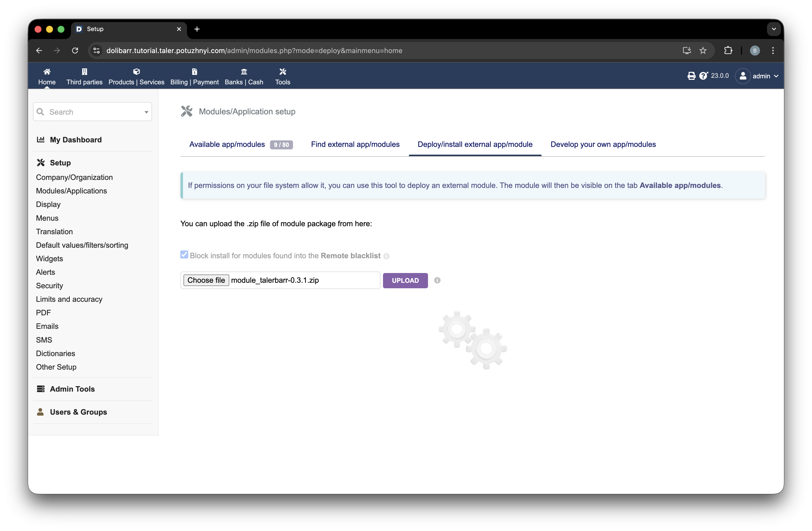
Task: Switch to Develop your own app/modules tab
Action: [603, 144]
